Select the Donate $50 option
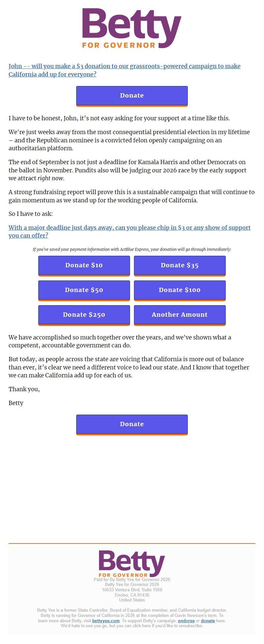This screenshot has height=644, width=264. 84,290
